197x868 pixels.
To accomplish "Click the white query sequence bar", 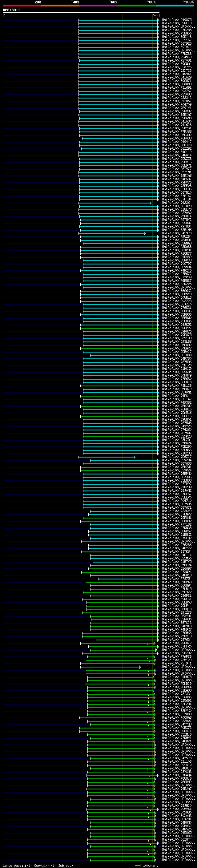I will [81, 13].
